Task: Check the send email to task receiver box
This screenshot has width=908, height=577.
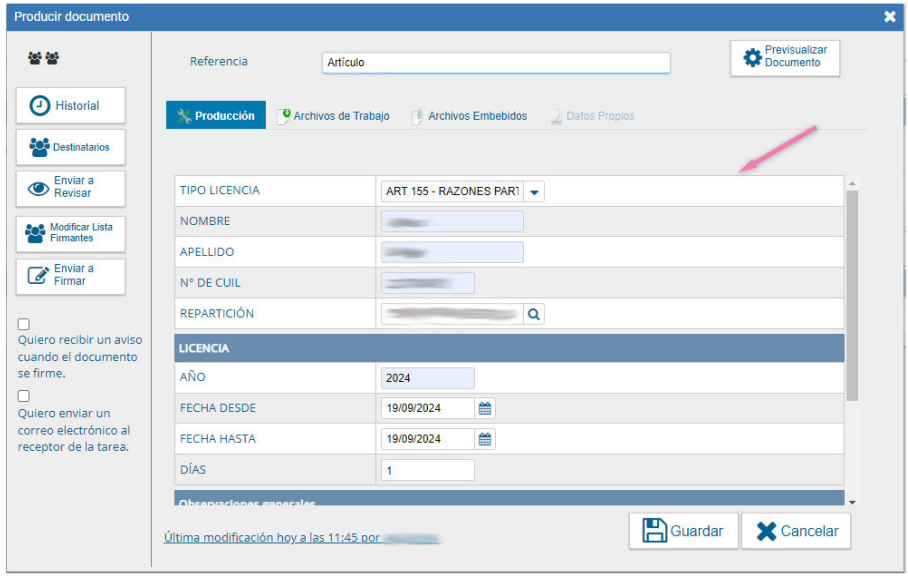Action: click(24, 396)
